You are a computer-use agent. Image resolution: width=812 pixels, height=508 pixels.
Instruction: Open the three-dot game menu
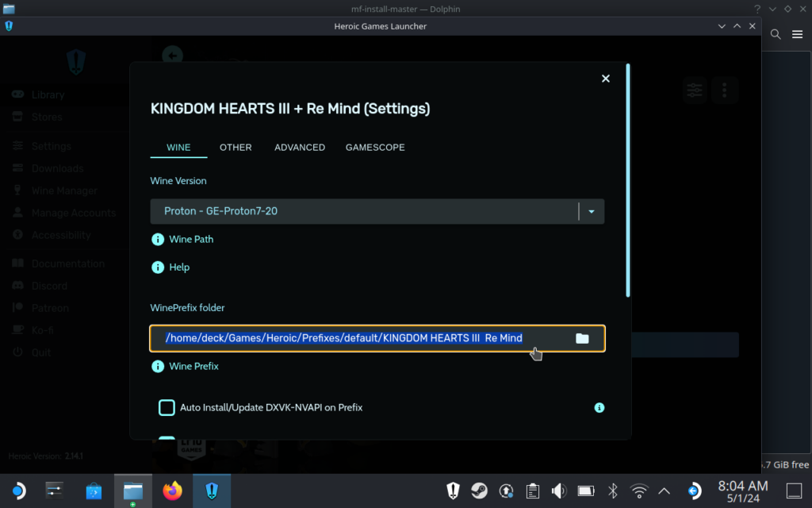point(725,90)
